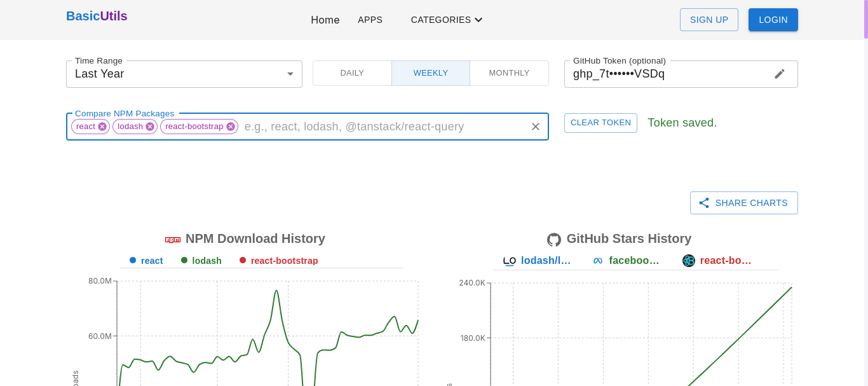Click the 60.0M axis label

100,336
